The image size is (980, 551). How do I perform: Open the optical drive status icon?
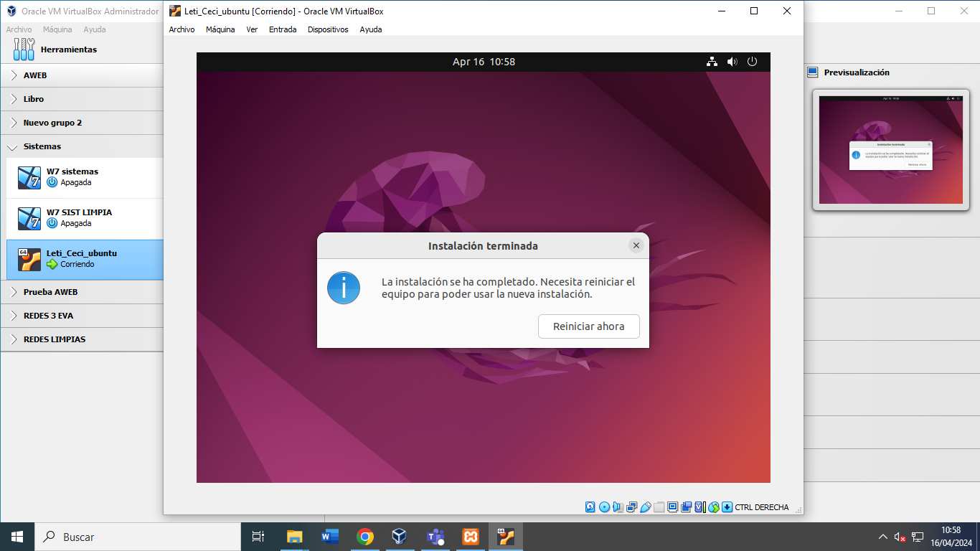(604, 507)
